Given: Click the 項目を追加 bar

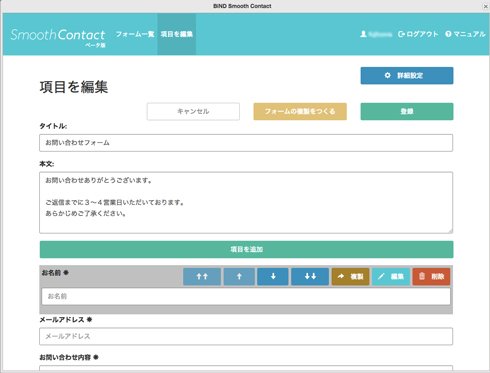Looking at the screenshot, I should [x=246, y=249].
